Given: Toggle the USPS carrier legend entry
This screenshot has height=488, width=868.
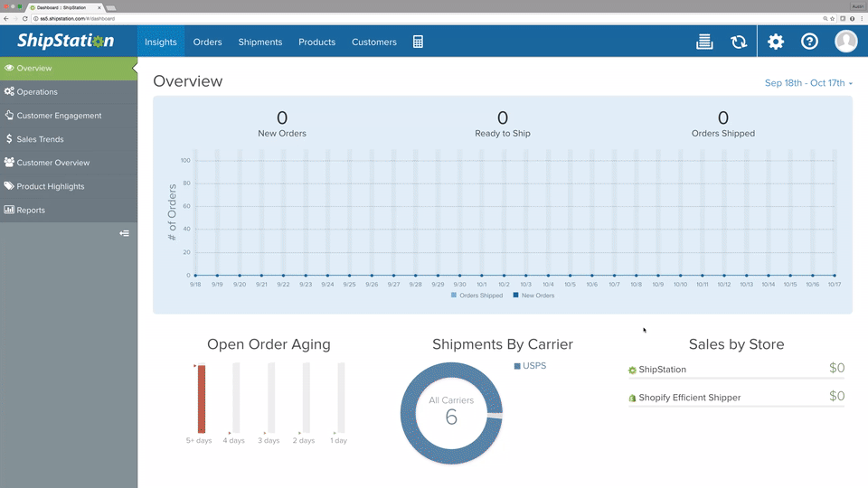Looking at the screenshot, I should [530, 366].
